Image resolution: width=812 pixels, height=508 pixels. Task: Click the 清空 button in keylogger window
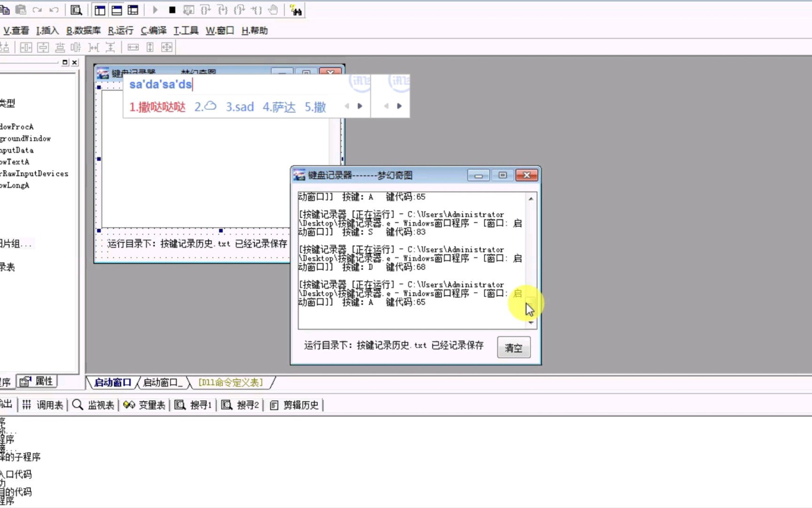[x=514, y=348]
